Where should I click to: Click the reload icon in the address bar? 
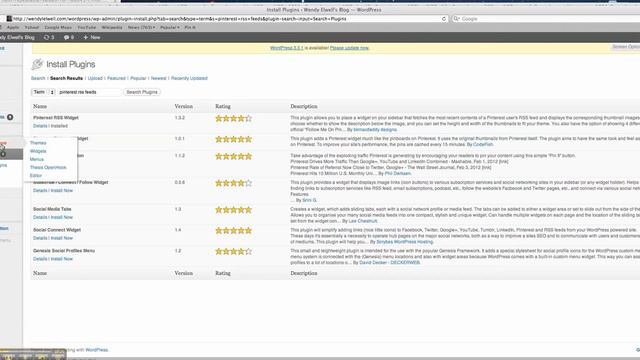444,19
